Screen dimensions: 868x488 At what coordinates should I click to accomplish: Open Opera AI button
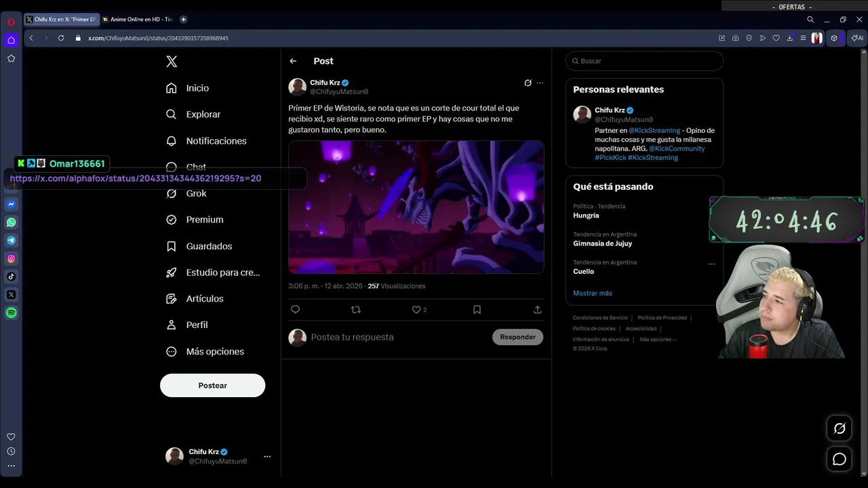[x=857, y=38]
